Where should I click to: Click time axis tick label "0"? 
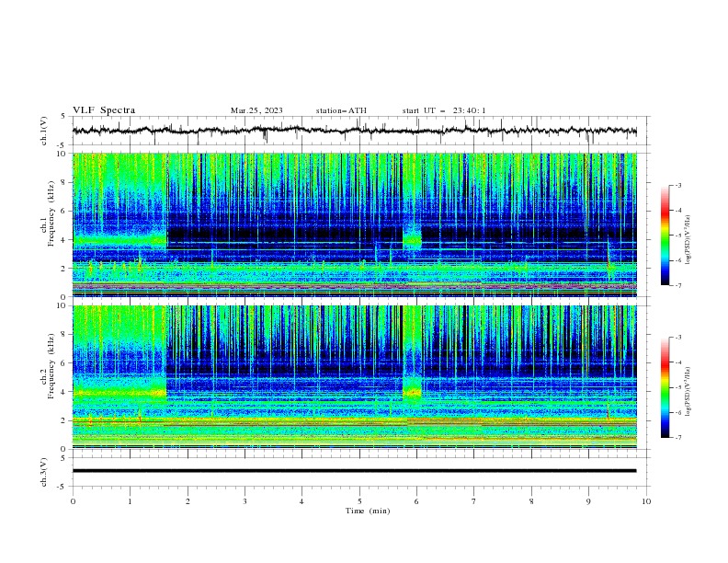click(x=73, y=501)
